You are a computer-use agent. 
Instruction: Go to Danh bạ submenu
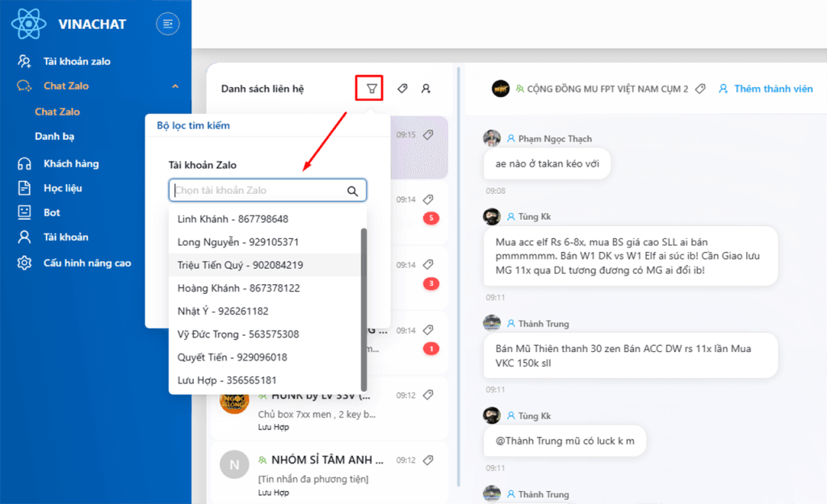coord(55,136)
